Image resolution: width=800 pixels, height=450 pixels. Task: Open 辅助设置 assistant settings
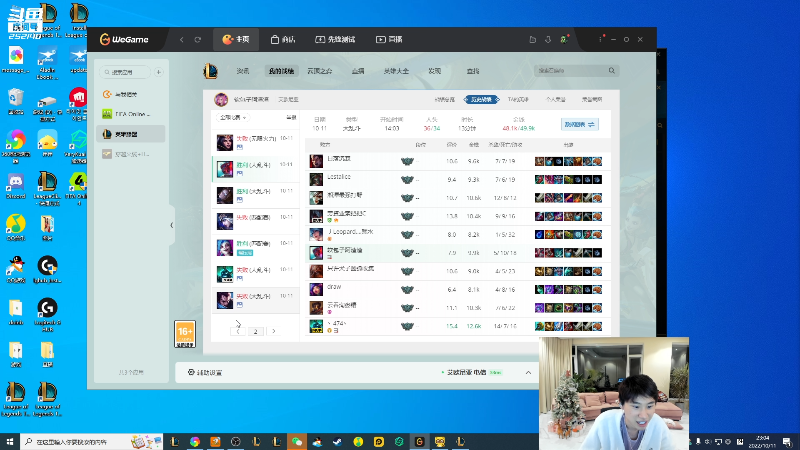click(x=205, y=372)
